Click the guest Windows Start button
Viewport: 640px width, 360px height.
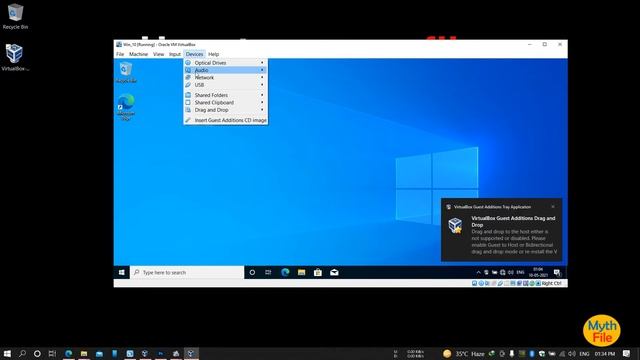click(122, 272)
